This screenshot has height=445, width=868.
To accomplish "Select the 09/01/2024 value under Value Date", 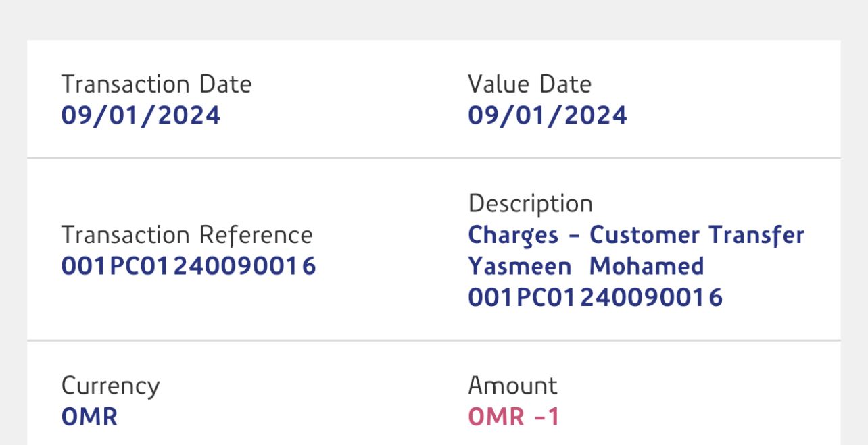I will (x=547, y=115).
